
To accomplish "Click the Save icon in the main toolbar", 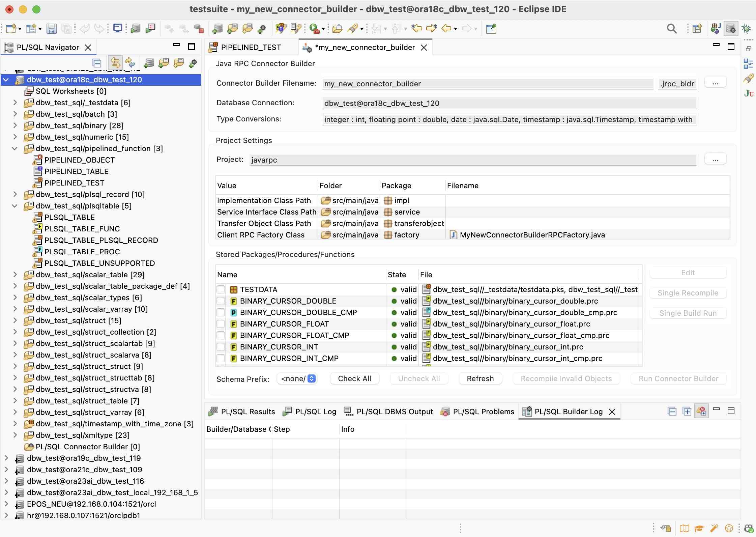I will [x=52, y=29].
